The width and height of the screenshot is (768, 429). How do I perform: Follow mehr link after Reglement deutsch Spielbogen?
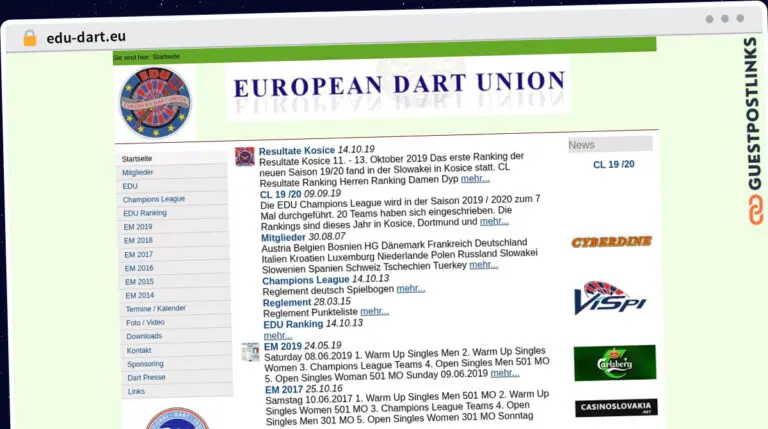(x=411, y=288)
